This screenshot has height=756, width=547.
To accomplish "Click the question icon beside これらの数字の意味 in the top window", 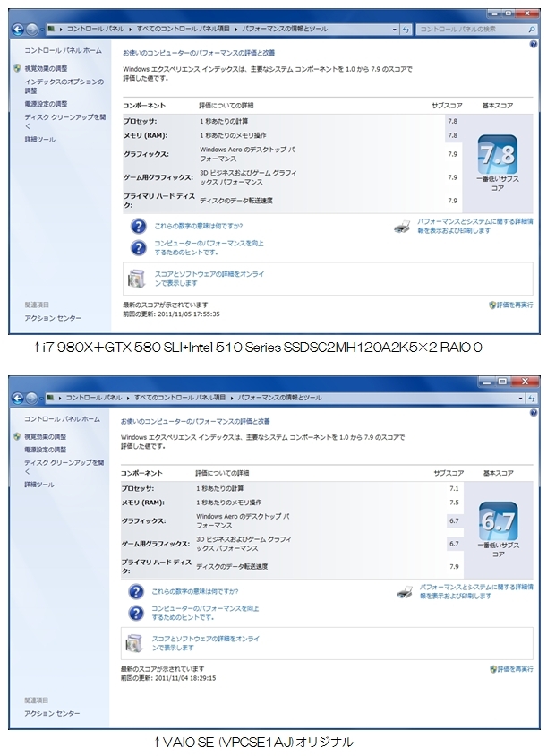I will (x=138, y=226).
